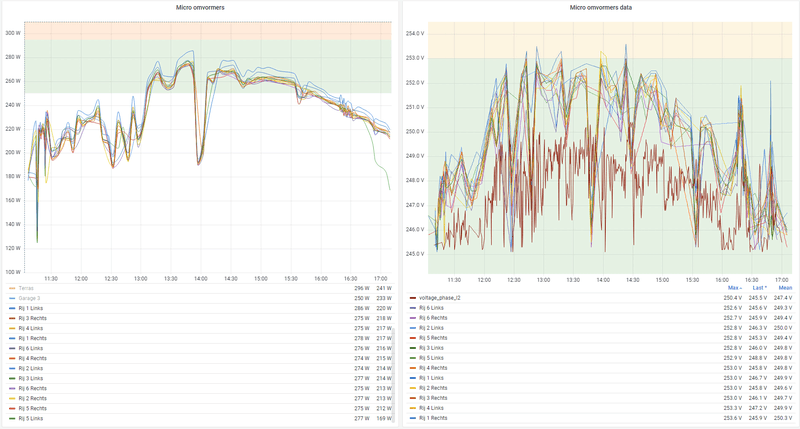800x429 pixels.
Task: Toggle Rij 6 Rechts in Micro omvormers data legend
Action: pos(433,318)
